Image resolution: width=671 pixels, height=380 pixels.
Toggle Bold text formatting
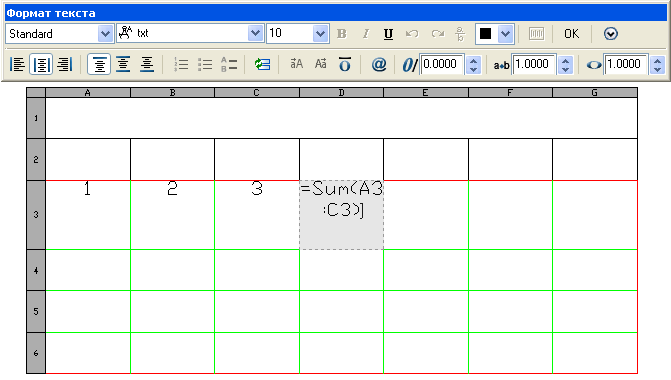(341, 34)
